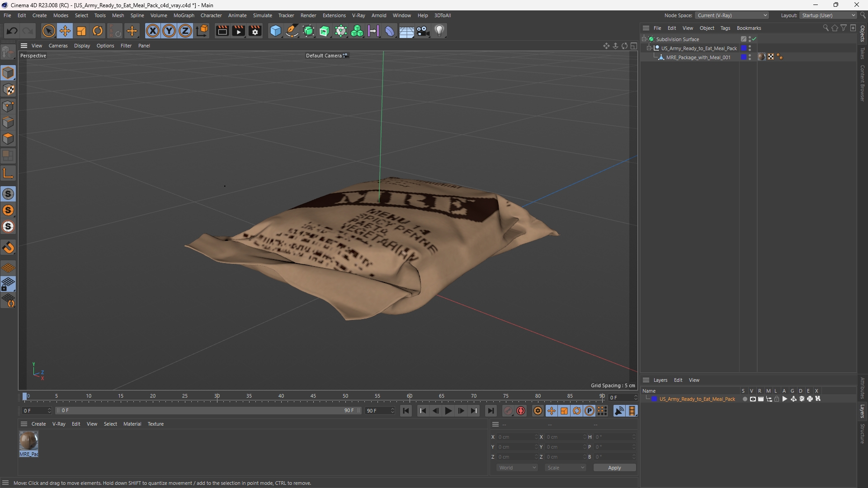The image size is (868, 488).
Task: Click Record Active Objects button
Action: pos(508,411)
